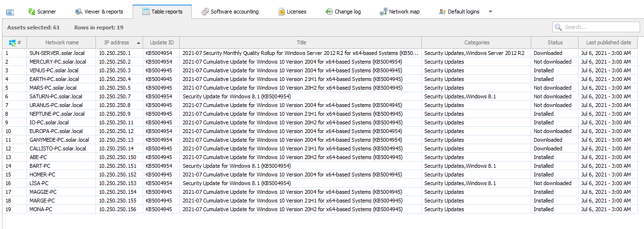Open the Scanner tab
Screen dimensions: 644x229
click(x=42, y=12)
